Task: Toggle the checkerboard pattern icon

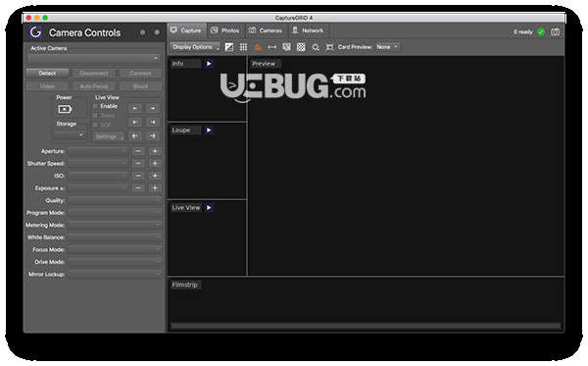Action: pyautogui.click(x=301, y=47)
